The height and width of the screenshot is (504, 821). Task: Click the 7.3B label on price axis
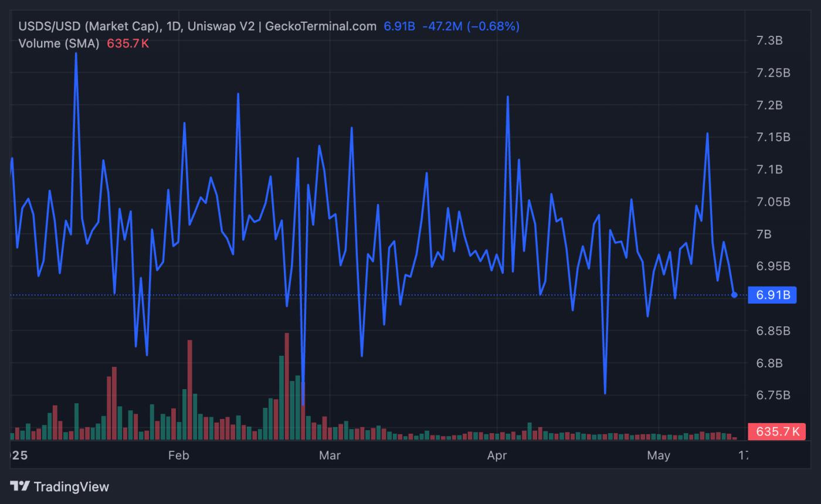point(769,40)
